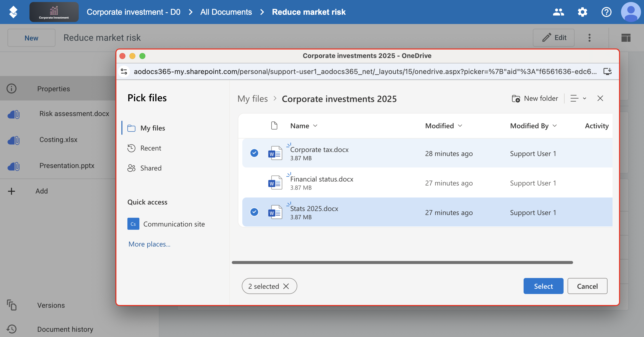Open the three-dot more actions menu
This screenshot has height=337, width=644.
(589, 37)
